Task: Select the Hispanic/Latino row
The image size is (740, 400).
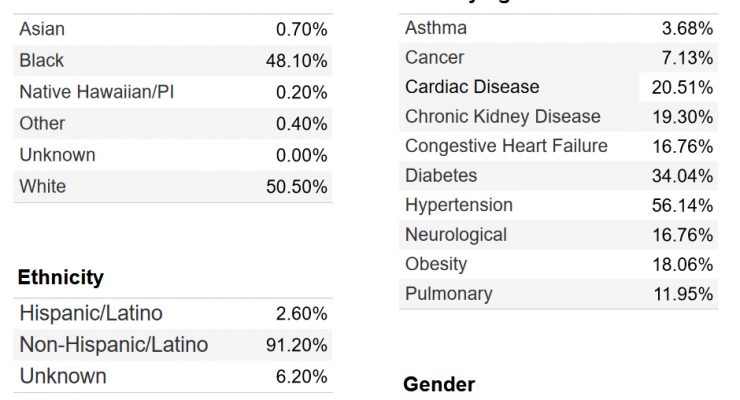Action: point(173,314)
